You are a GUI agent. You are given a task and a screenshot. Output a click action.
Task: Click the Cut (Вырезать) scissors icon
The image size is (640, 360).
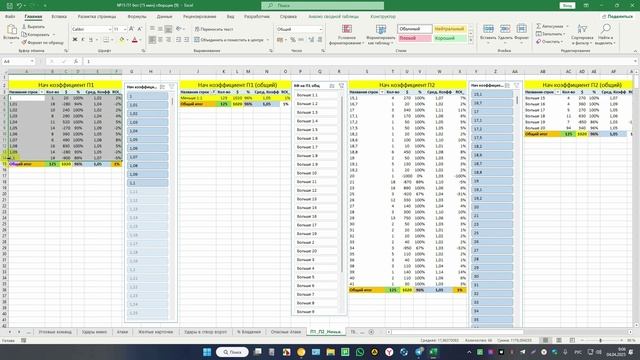point(24,27)
